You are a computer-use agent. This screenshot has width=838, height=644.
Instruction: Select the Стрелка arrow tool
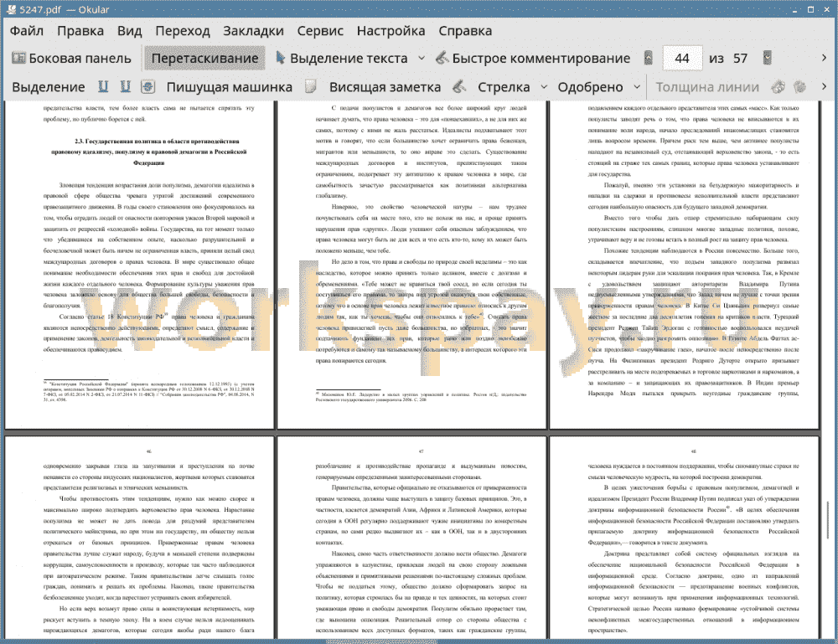(504, 87)
